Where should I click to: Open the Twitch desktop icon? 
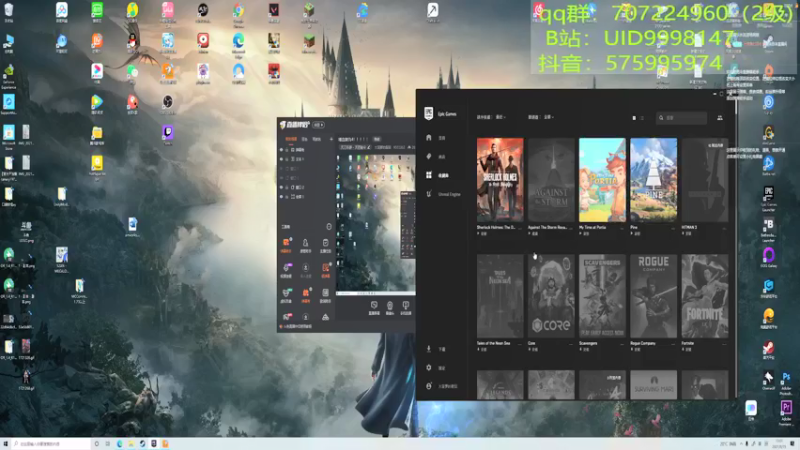[167, 134]
